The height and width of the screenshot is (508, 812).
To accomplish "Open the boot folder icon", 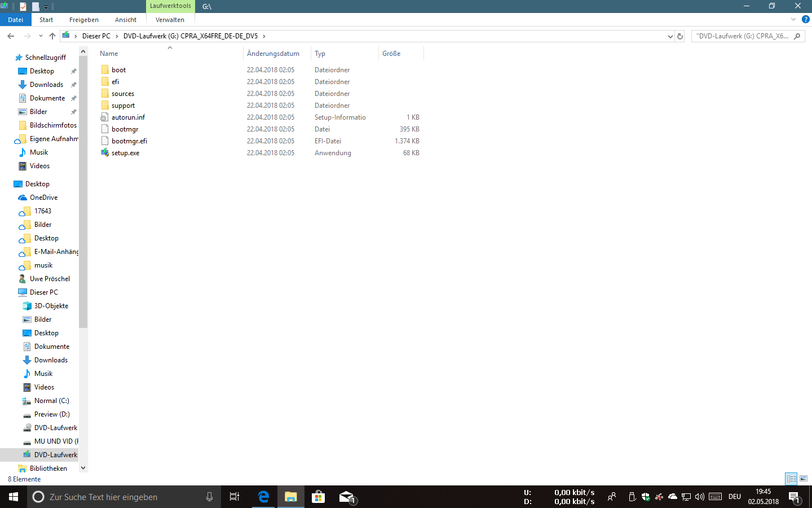I will coord(105,70).
